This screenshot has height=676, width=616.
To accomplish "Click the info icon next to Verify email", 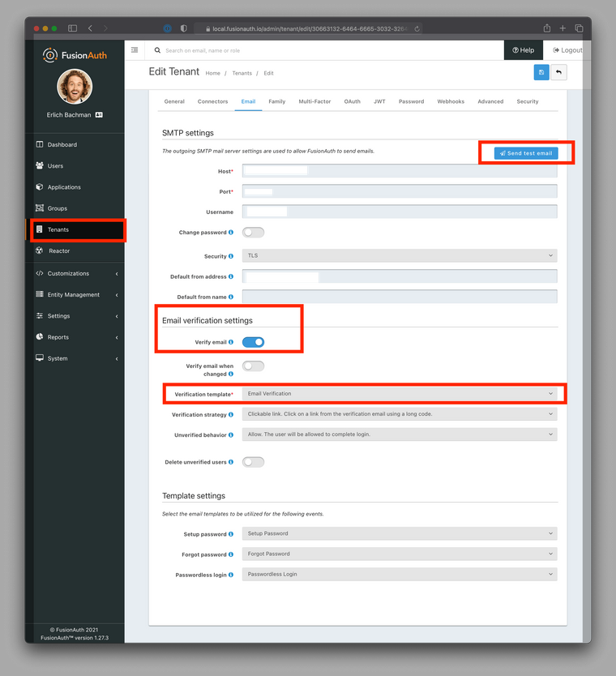I will coord(231,343).
